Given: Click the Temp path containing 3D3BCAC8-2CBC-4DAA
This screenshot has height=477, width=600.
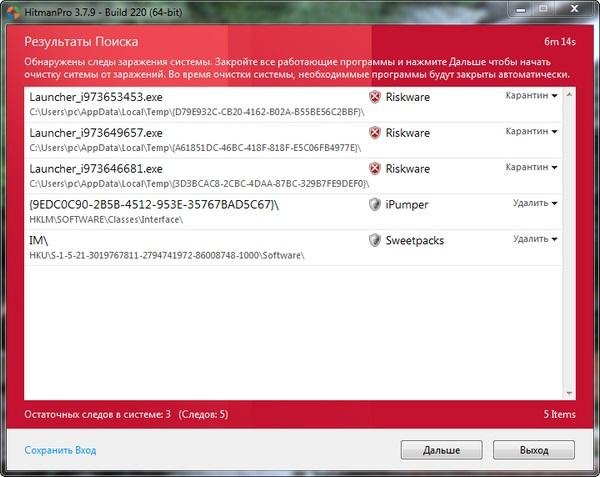Looking at the screenshot, I should click(x=199, y=184).
